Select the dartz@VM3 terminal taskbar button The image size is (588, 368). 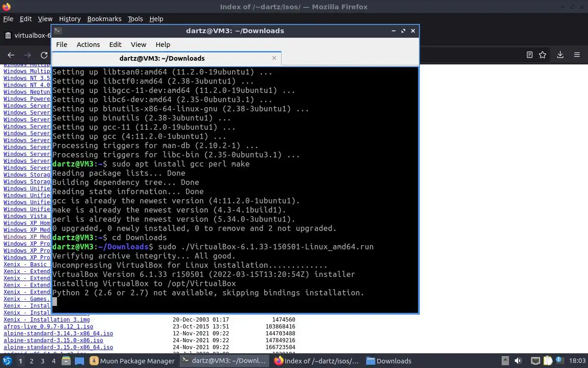pos(224,361)
